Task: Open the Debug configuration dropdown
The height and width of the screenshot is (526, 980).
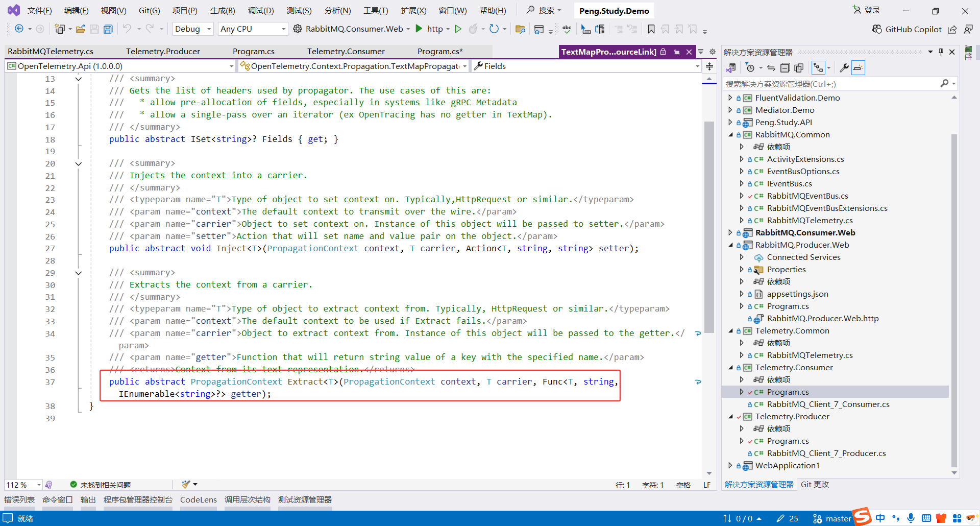Action: [193, 29]
